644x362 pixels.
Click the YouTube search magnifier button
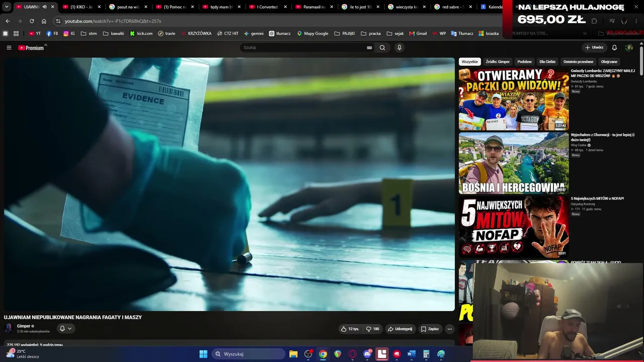382,48
